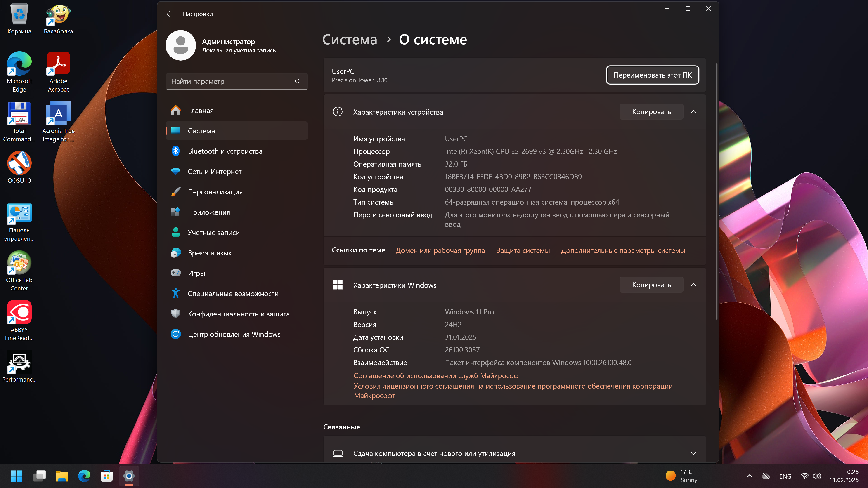
Task: Open Центр обновления Windows
Action: [237, 334]
